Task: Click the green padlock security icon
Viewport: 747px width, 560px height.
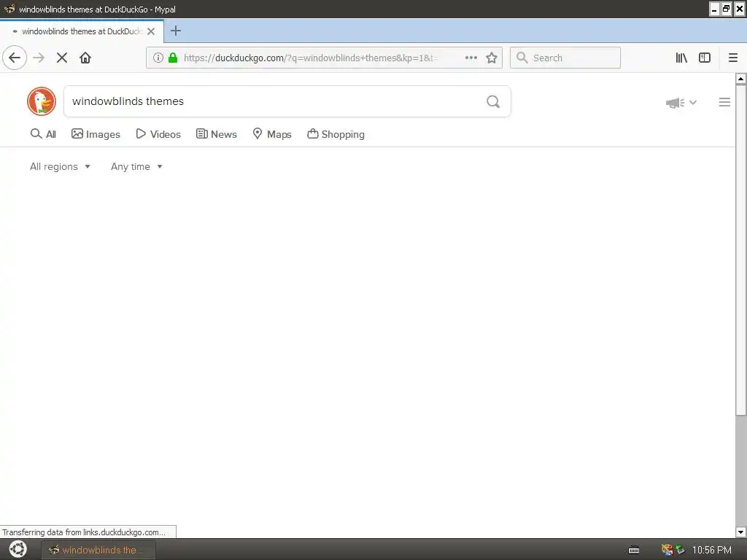Action: click(173, 58)
